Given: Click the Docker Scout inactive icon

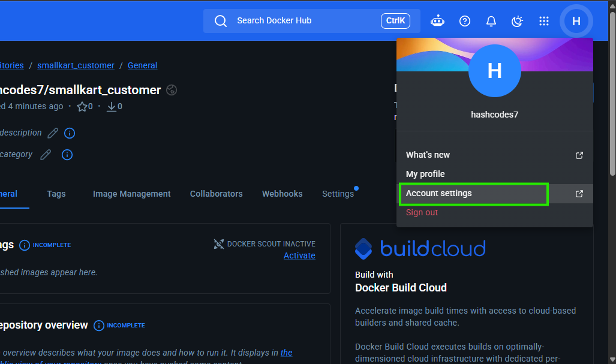Looking at the screenshot, I should tap(219, 244).
